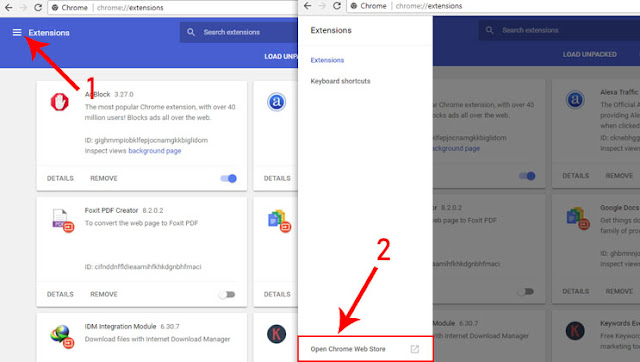Click LOAD UNPACKED in the right window
The width and height of the screenshot is (640, 362).
(589, 54)
